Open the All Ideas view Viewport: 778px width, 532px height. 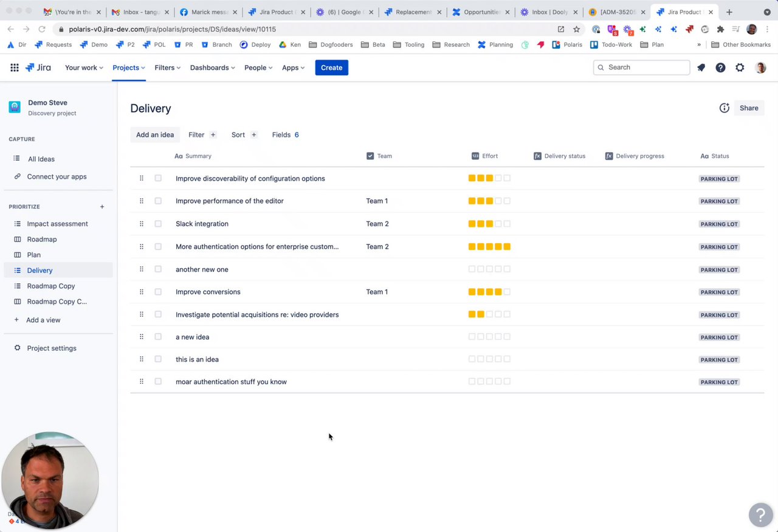point(41,159)
